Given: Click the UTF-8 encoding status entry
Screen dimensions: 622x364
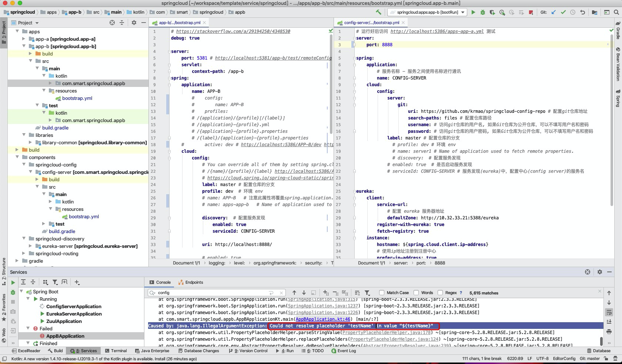Looking at the screenshot, I should [542, 358].
